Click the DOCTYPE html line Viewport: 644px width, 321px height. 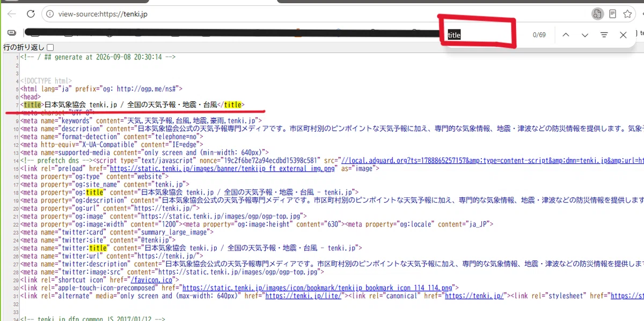[46, 80]
